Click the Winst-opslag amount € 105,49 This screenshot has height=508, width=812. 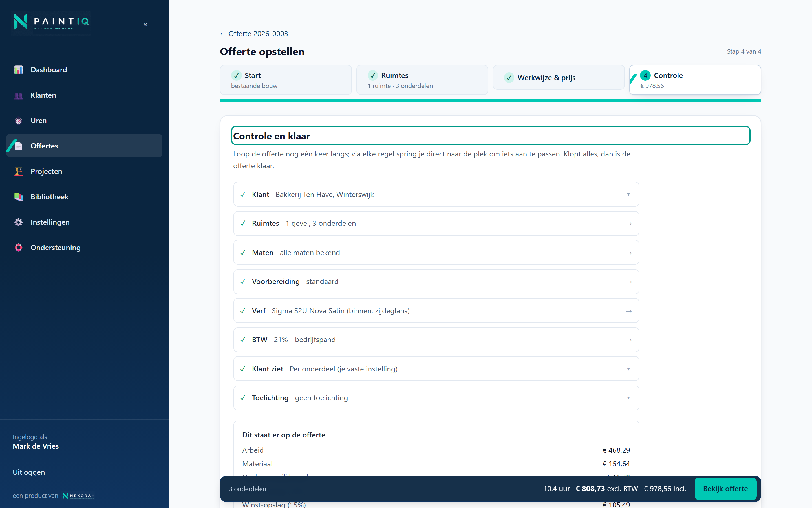pyautogui.click(x=616, y=505)
